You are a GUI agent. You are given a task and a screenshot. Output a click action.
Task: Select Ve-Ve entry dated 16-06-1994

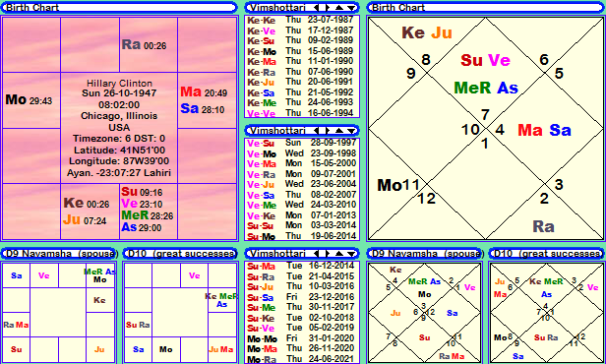(300, 113)
